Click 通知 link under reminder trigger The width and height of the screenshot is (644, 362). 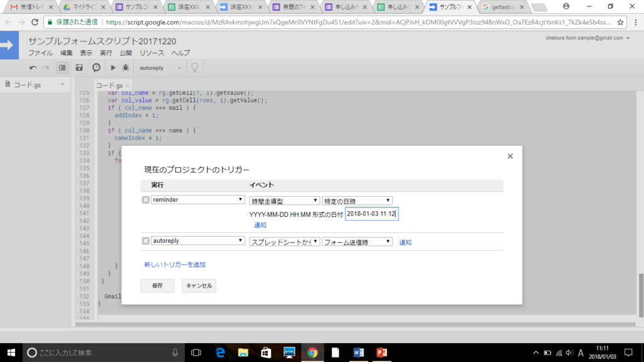tap(260, 225)
